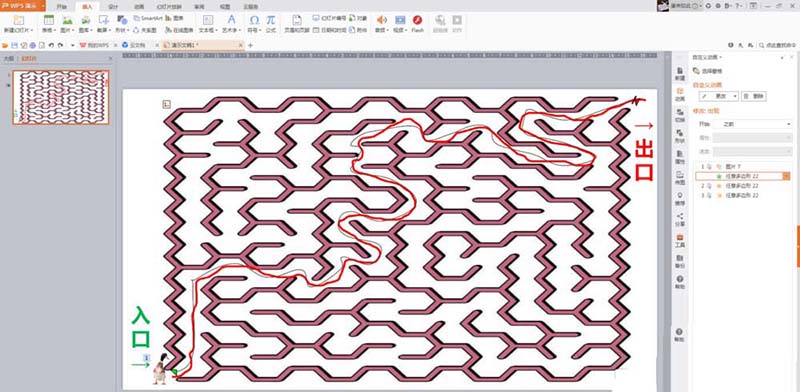Click the 动作 action icon
The image size is (800, 392).
pos(457,20)
